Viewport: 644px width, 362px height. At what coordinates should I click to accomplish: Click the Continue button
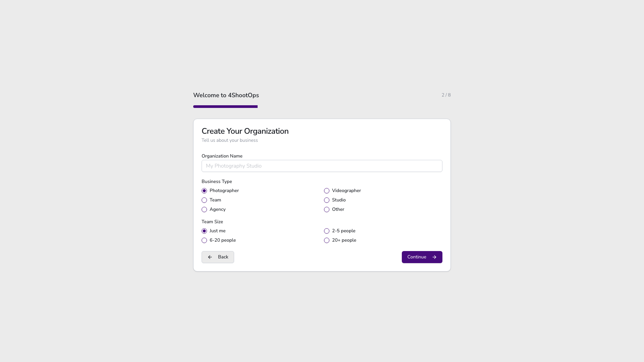pos(422,257)
